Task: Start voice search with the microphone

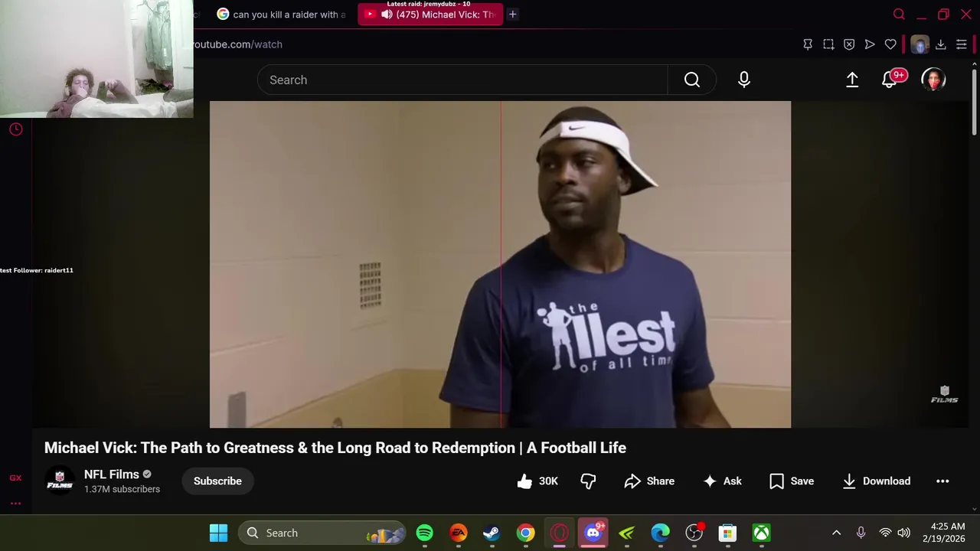Action: (x=744, y=80)
